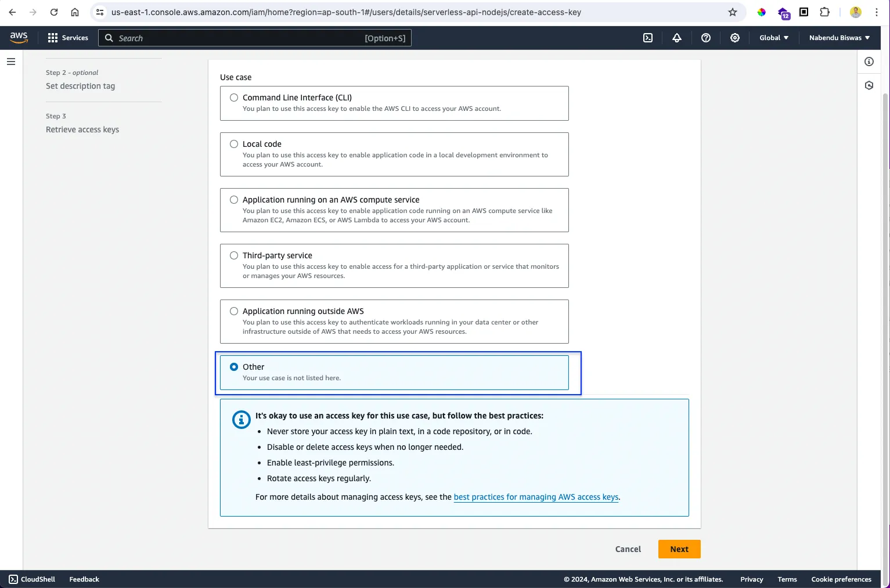Select the Local code radio option
Viewport: 890px width, 588px height.
(234, 144)
